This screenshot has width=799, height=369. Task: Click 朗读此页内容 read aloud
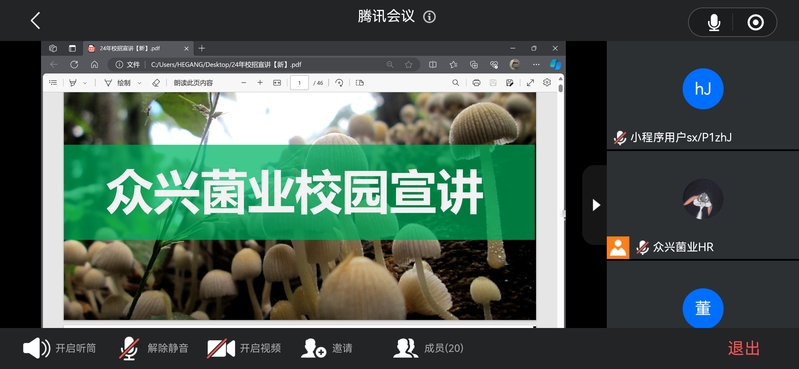193,83
